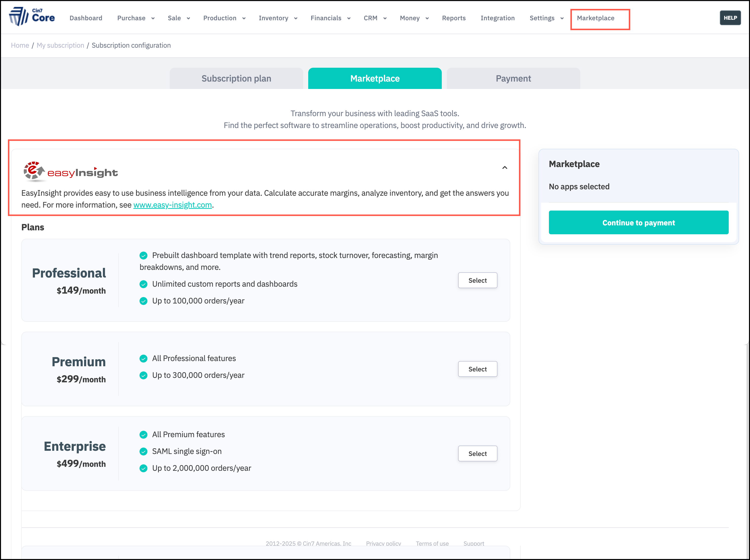Open the www.easy-insight.com link
The width and height of the screenshot is (750, 560).
point(172,205)
